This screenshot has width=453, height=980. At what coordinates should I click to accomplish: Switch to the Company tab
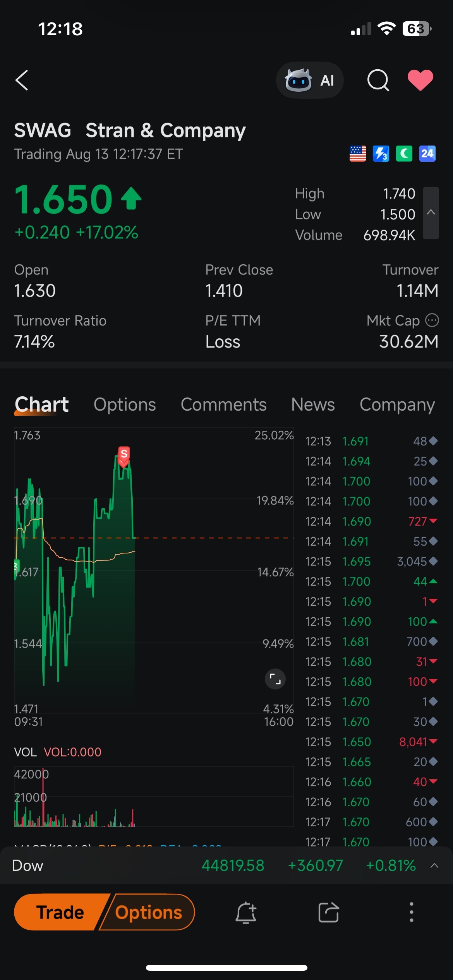coord(397,405)
